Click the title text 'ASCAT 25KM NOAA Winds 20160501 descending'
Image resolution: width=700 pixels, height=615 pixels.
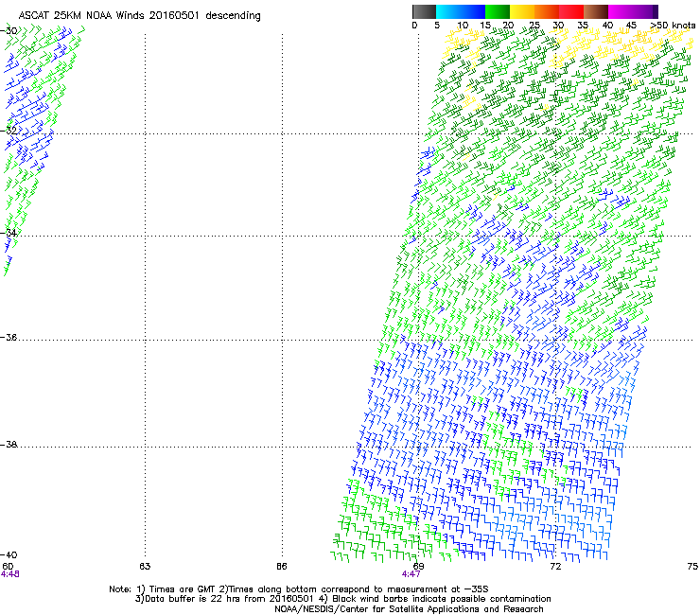139,16
